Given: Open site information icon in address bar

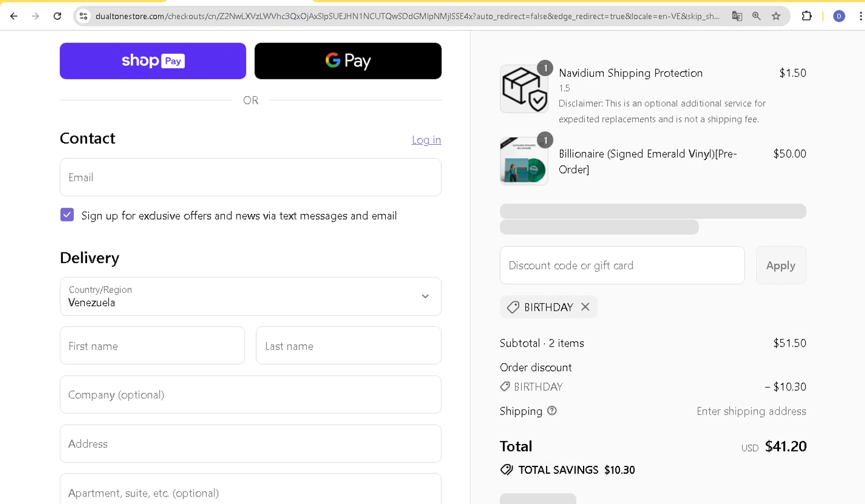Looking at the screenshot, I should pyautogui.click(x=84, y=16).
